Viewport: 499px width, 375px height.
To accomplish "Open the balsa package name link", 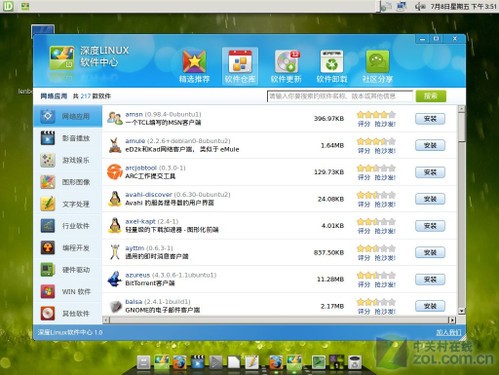I will point(133,302).
